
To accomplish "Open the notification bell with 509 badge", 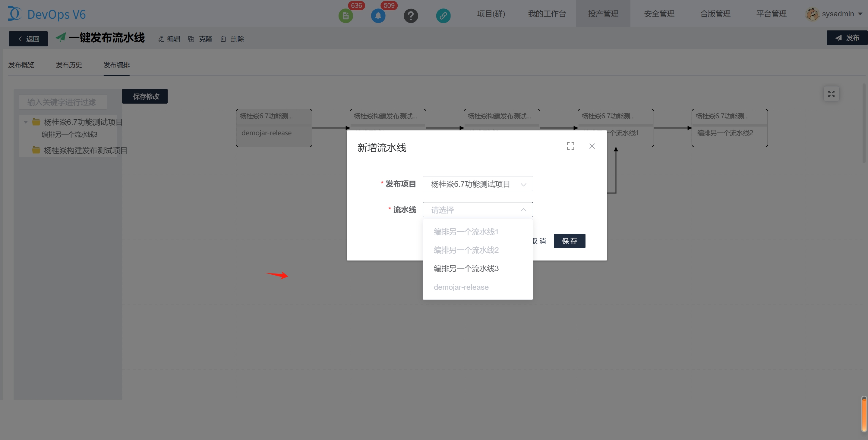I will click(x=378, y=15).
